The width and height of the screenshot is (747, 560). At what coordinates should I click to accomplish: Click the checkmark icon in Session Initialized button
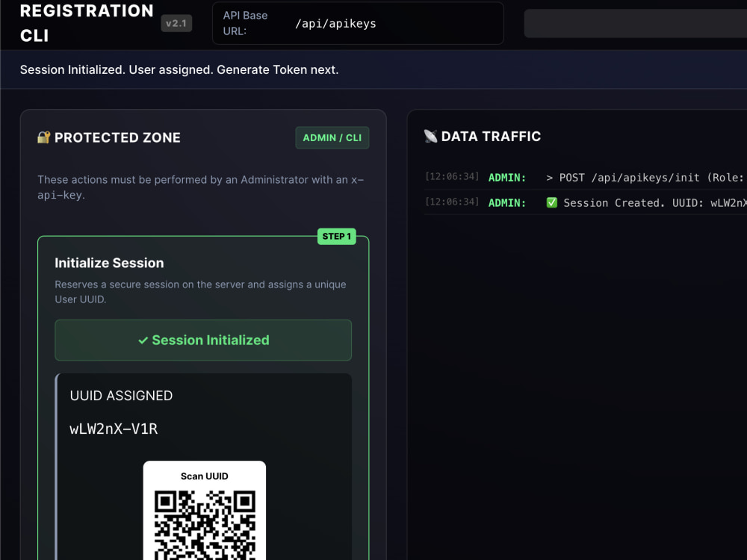point(143,340)
